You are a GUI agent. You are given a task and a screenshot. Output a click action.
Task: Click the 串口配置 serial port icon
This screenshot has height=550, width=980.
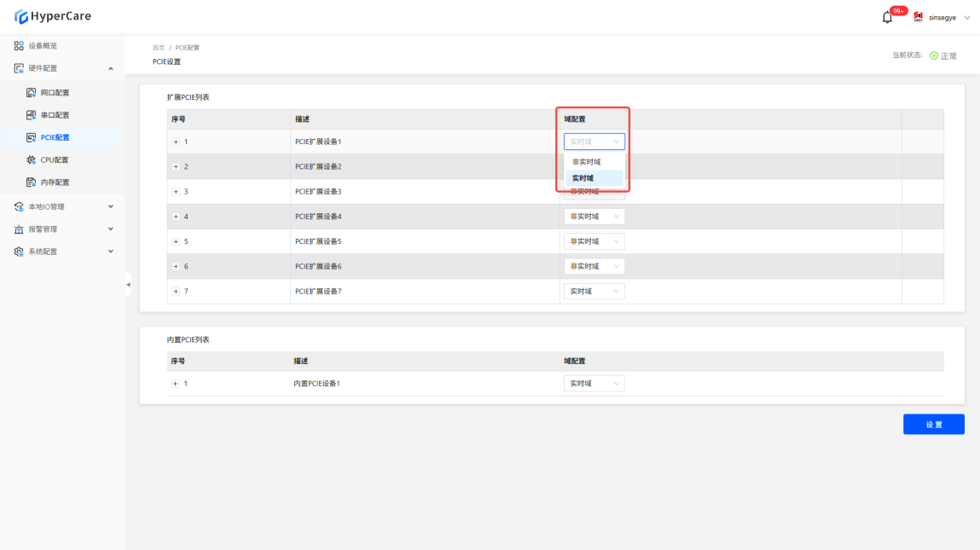point(31,115)
